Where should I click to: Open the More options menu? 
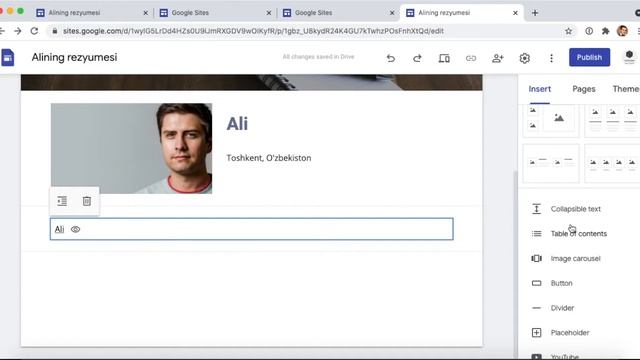coord(551,58)
